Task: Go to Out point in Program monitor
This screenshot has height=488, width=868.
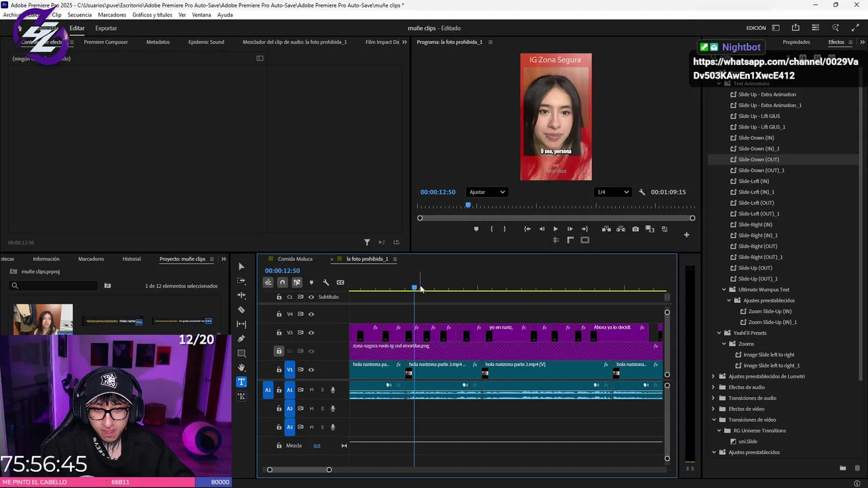Action: (585, 229)
